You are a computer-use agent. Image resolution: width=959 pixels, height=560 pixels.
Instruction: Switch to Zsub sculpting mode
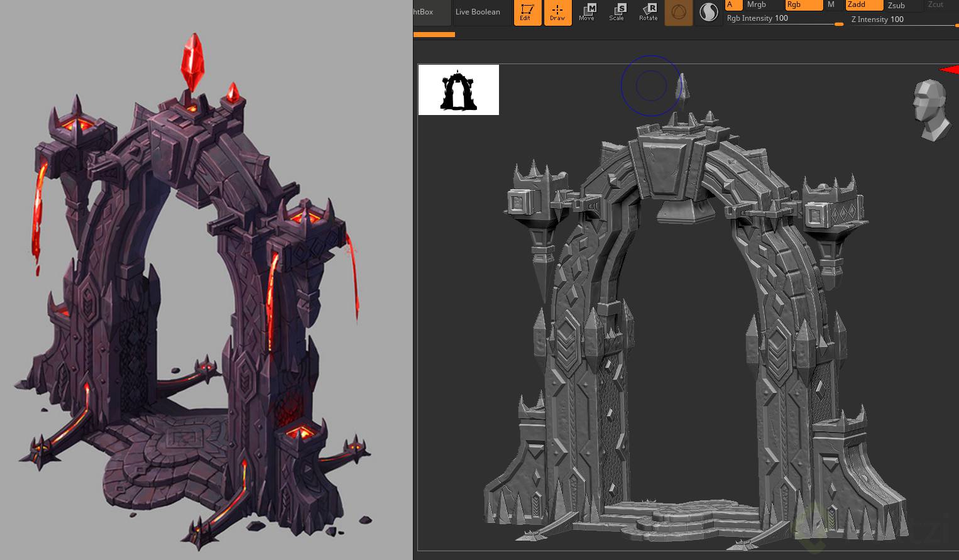(902, 5)
